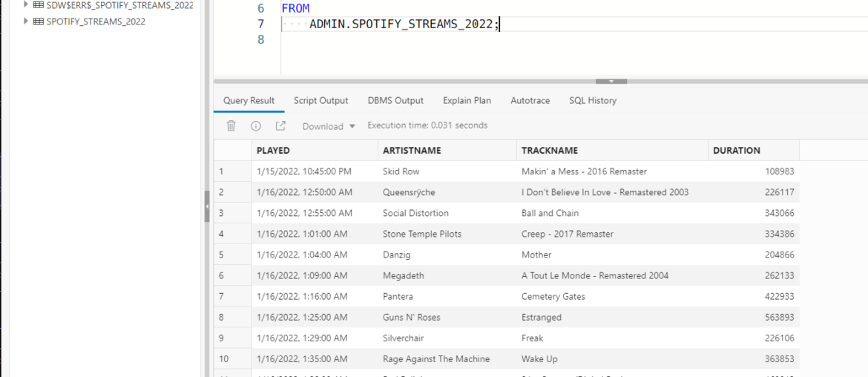Select the Queensrÿche artist cell

[x=447, y=193]
